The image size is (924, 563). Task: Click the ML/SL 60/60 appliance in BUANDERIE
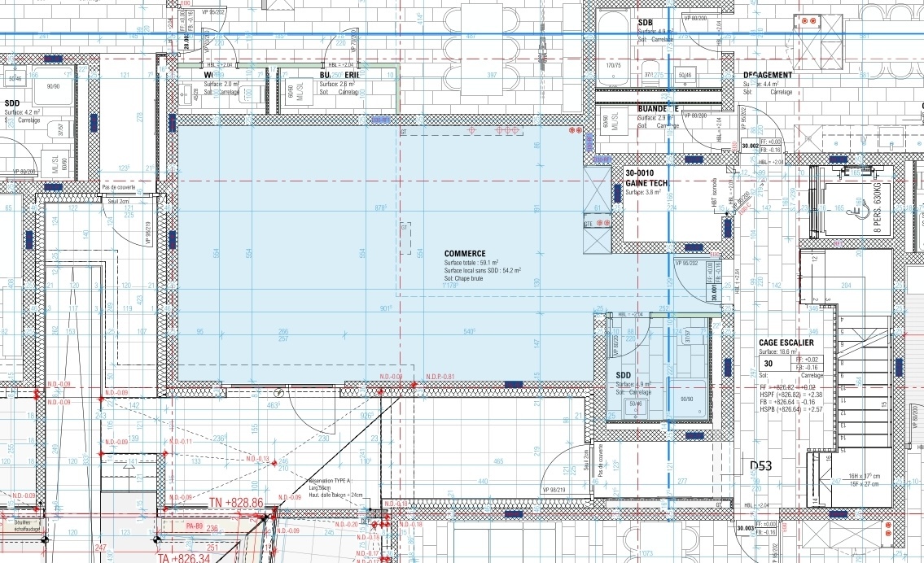(610, 121)
